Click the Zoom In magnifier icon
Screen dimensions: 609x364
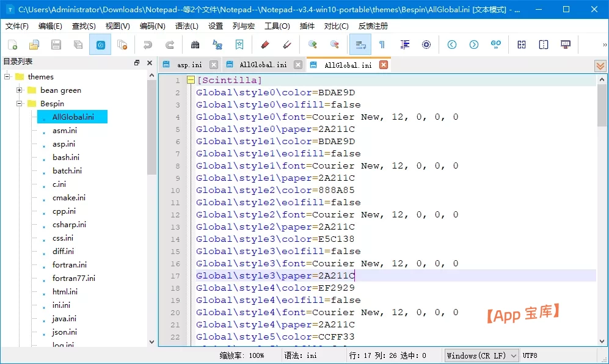[x=312, y=45]
